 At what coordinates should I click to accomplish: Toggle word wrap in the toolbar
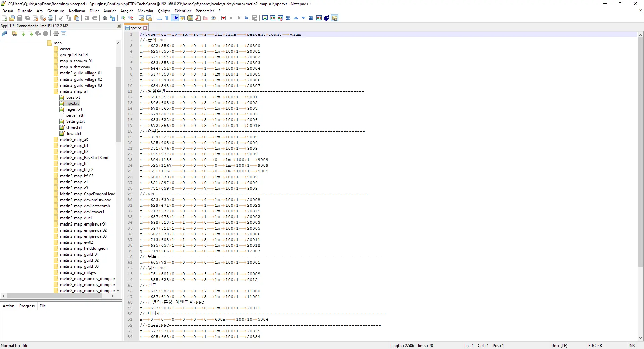pos(160,18)
